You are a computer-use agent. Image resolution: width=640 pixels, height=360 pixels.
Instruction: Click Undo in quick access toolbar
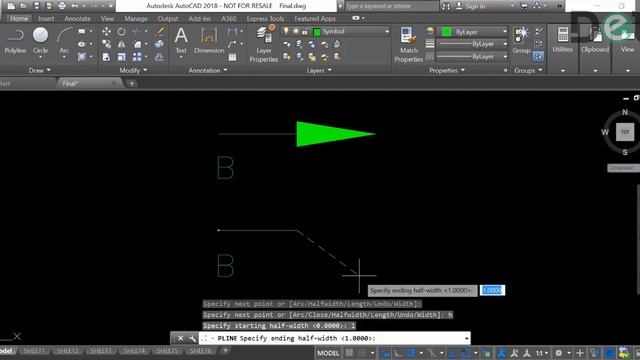click(x=75, y=6)
